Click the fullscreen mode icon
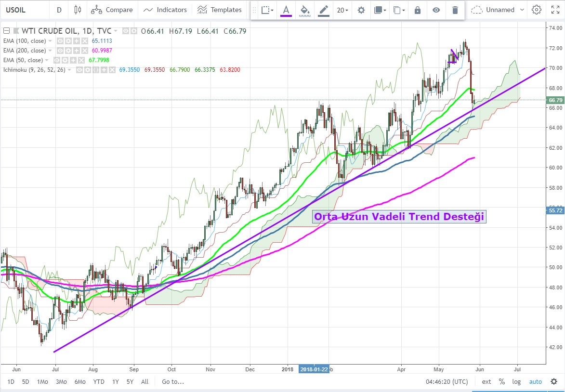 (554, 10)
